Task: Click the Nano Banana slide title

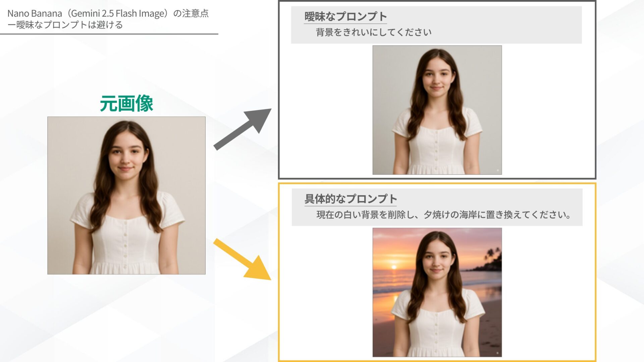Action: tap(108, 13)
